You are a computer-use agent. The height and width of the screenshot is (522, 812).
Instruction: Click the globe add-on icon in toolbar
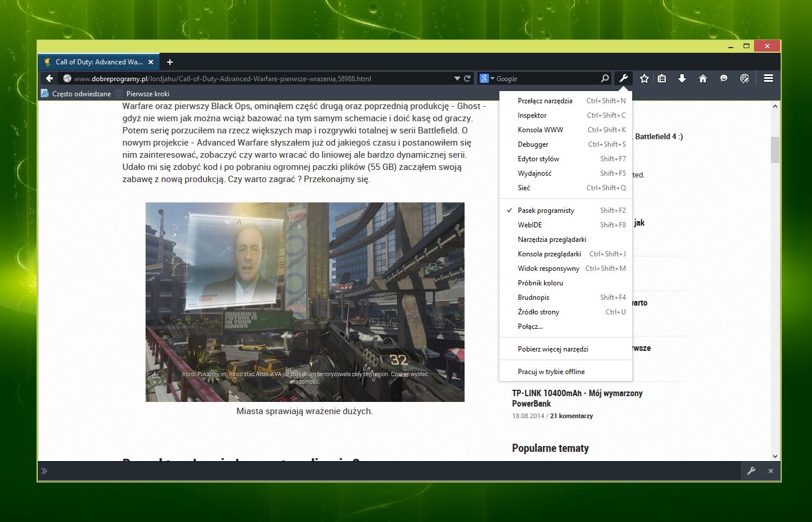click(x=745, y=78)
